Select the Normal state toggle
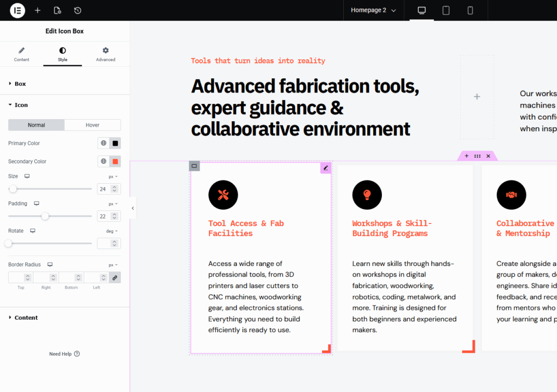 pos(36,125)
